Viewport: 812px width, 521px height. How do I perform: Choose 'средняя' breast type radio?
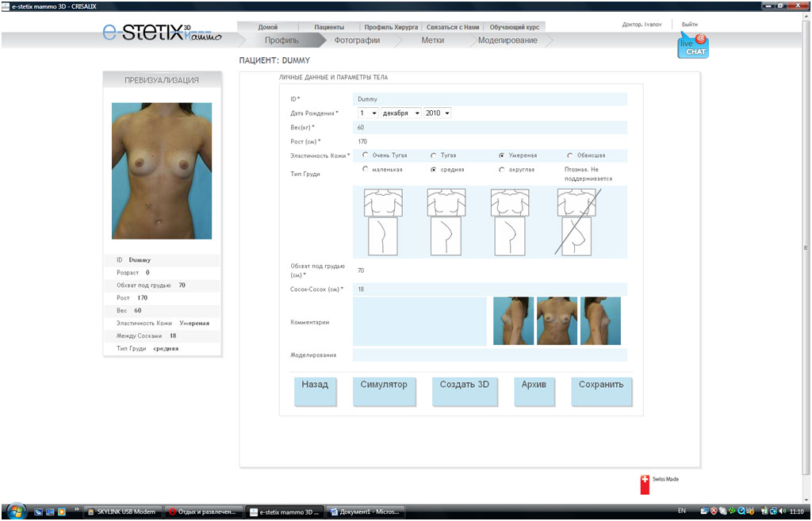pyautogui.click(x=434, y=170)
